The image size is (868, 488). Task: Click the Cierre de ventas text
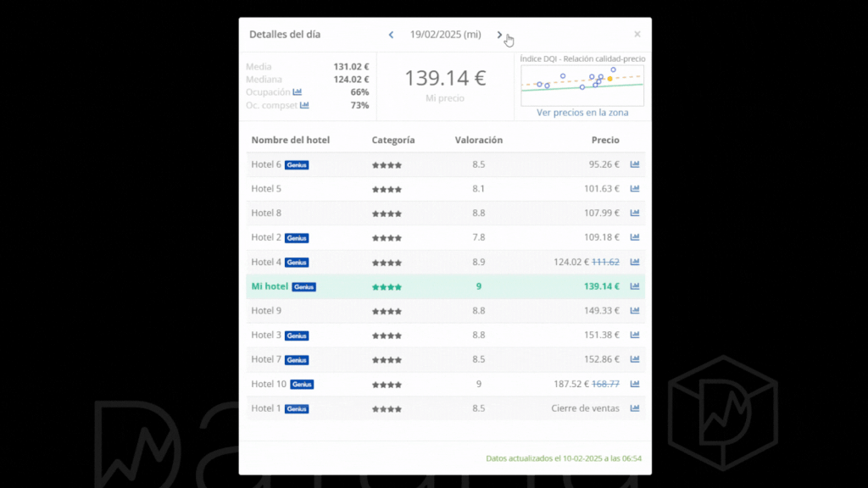[x=585, y=408]
